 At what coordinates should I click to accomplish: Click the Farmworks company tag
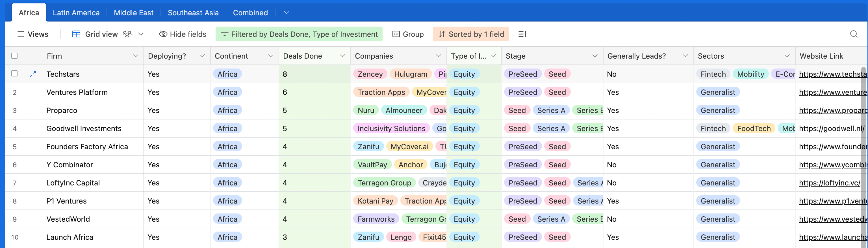pos(376,219)
